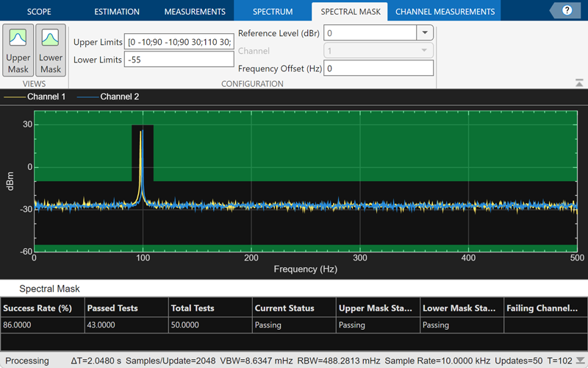Toggle the Upper Mask view button
Viewport: 588px width, 368px height.
[18, 50]
